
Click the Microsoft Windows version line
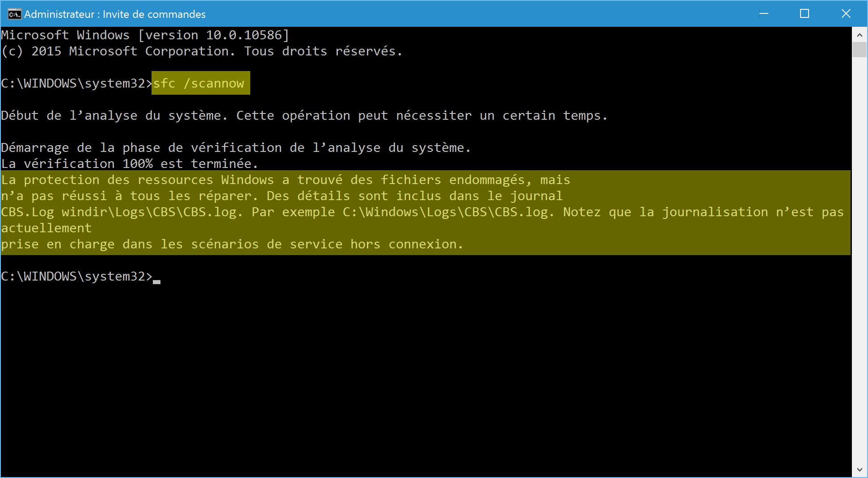[x=145, y=35]
